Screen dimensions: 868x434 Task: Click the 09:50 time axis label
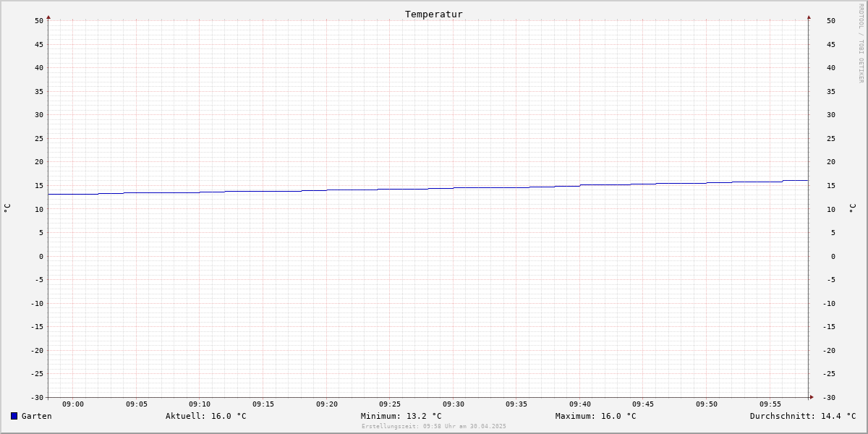(707, 404)
